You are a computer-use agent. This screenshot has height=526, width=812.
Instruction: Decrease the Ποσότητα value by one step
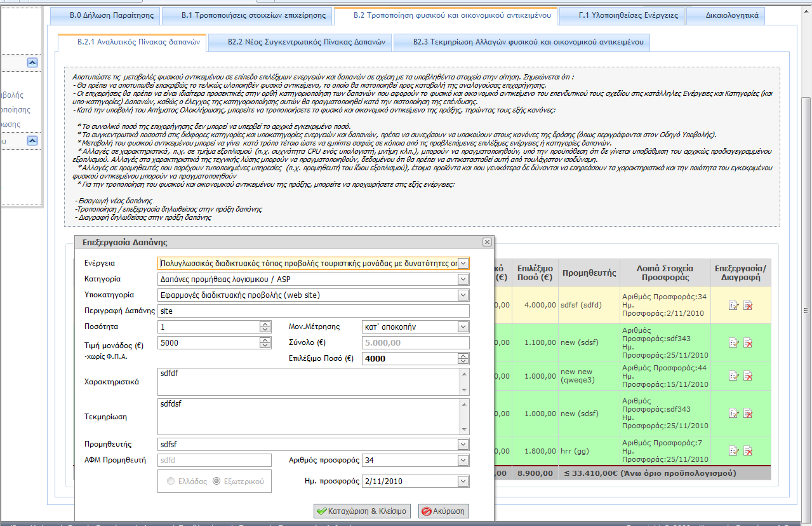coord(266,330)
